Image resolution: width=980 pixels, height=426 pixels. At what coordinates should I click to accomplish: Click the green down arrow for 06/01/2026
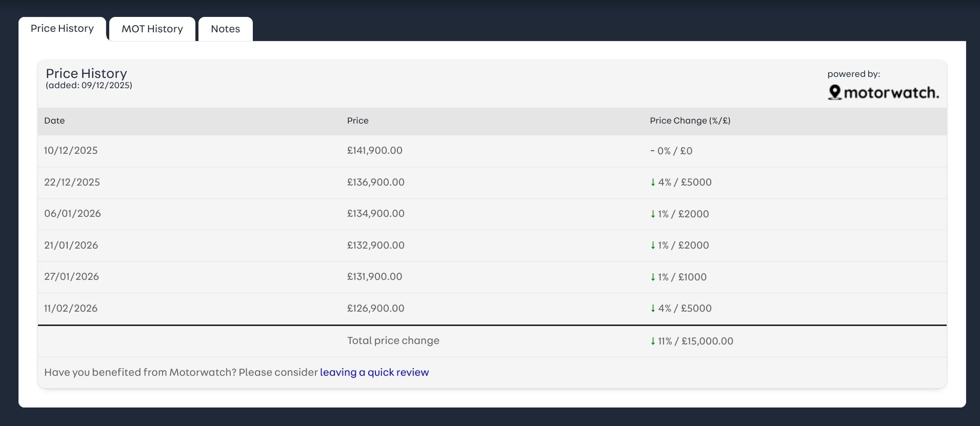tap(653, 214)
